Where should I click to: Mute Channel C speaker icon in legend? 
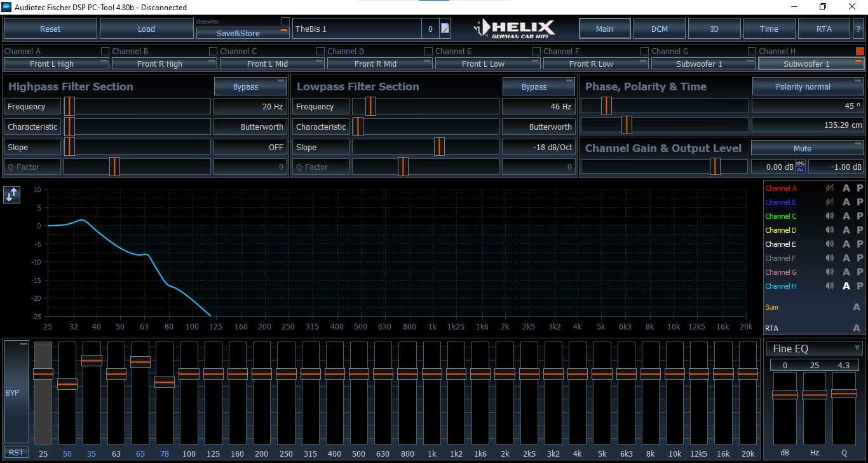(x=829, y=216)
